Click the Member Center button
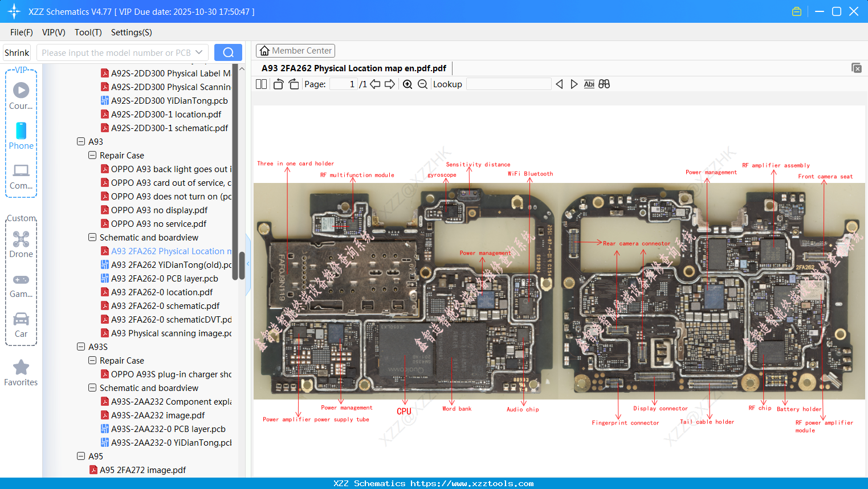This screenshot has width=868, height=489. point(295,51)
